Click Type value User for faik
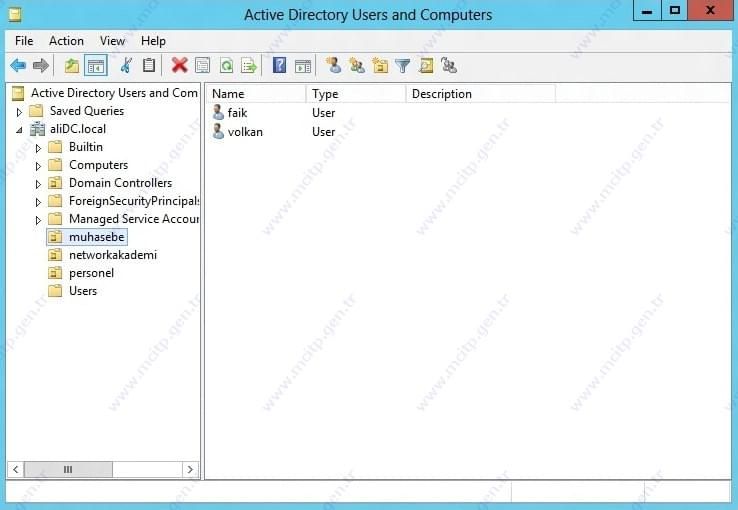738x510 pixels. point(323,113)
